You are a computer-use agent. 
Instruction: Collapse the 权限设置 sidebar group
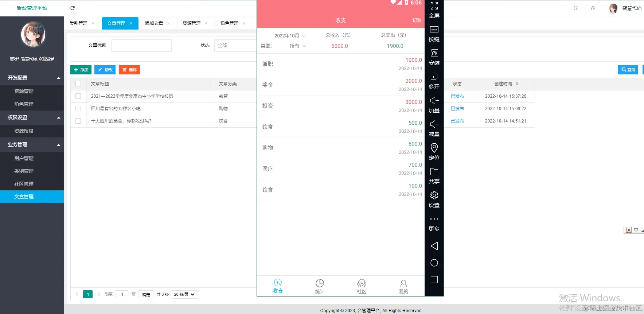click(32, 117)
